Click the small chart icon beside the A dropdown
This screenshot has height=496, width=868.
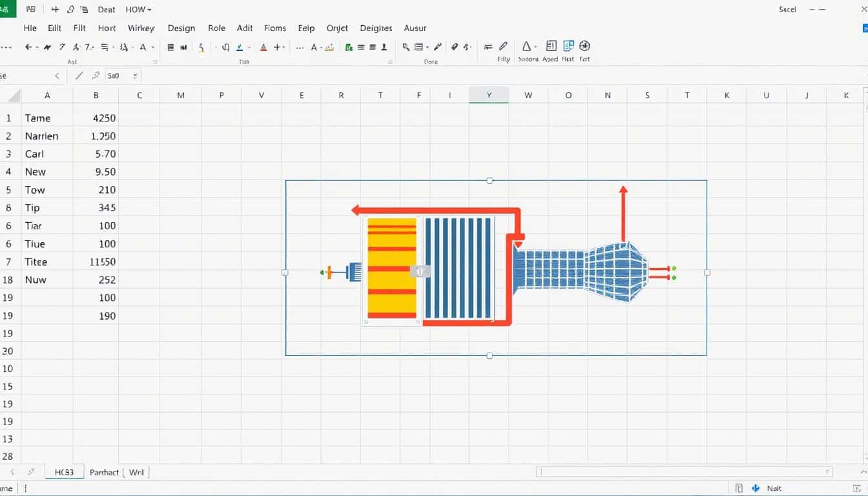[x=329, y=48]
